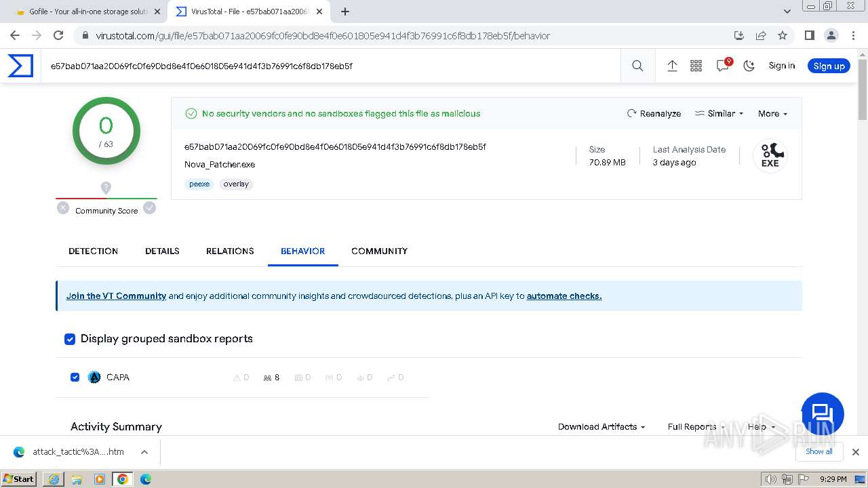
Task: Close the download bar
Action: 856,452
